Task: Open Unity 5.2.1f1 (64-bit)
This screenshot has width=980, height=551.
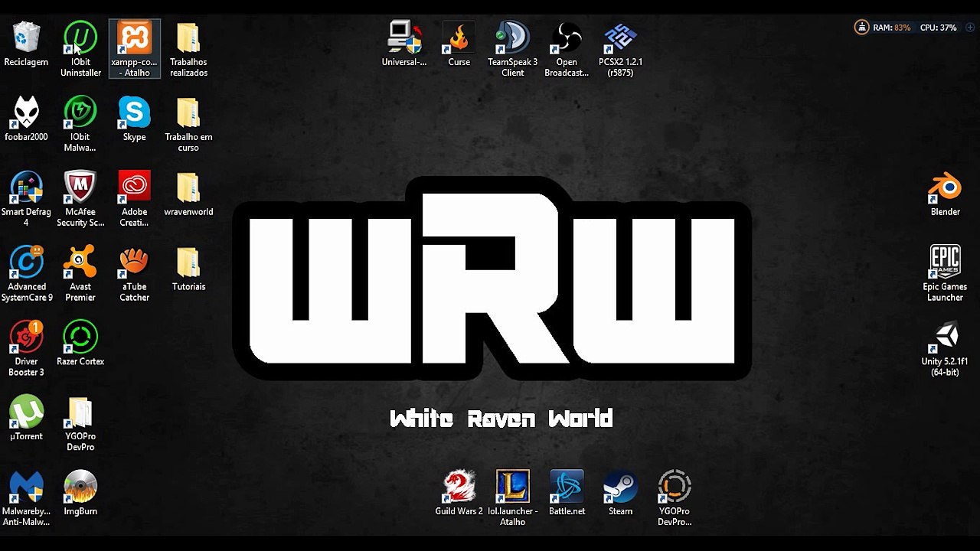Action: (x=945, y=350)
